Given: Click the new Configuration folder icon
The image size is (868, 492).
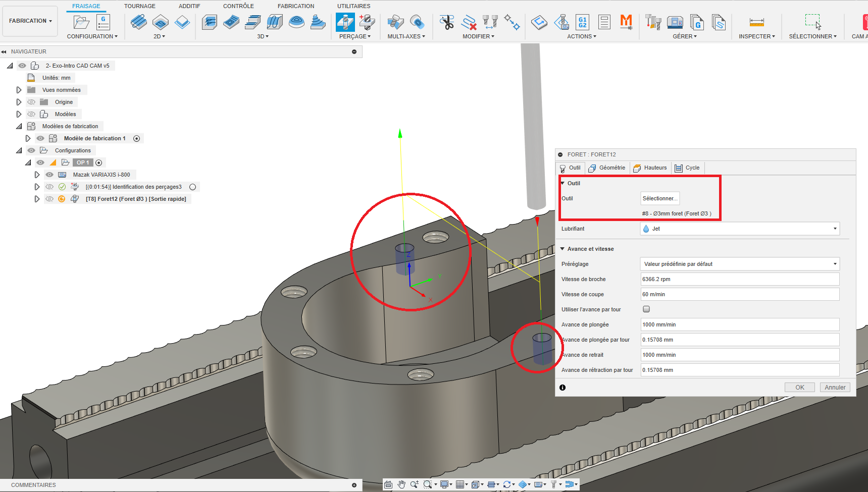Looking at the screenshot, I should (81, 22).
